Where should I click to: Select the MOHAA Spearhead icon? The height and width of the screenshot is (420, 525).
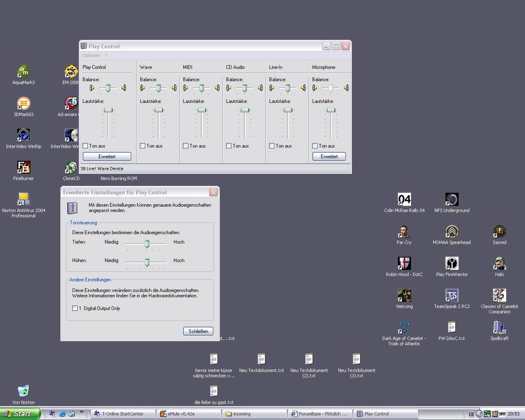(452, 231)
